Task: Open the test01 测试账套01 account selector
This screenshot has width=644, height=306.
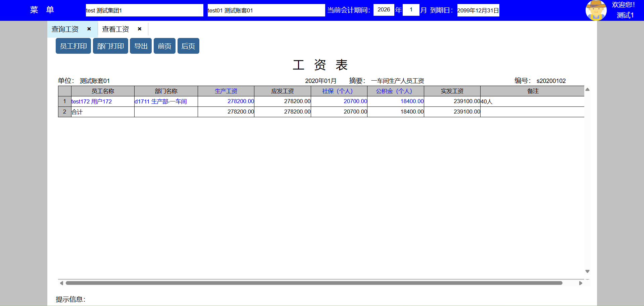Action: 266,10
